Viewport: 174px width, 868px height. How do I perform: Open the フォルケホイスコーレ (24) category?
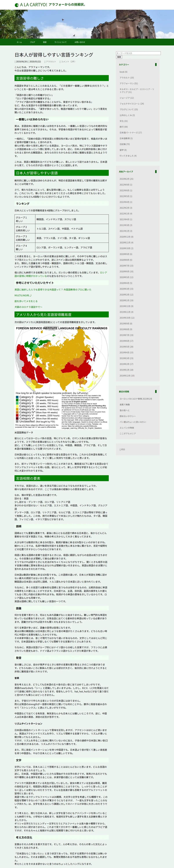point(132,103)
